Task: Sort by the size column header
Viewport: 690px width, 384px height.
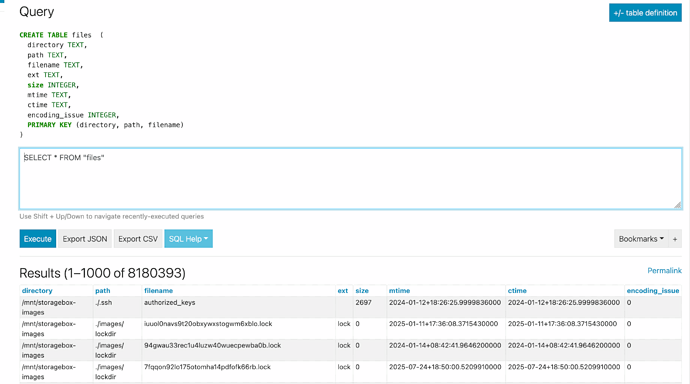Action: click(362, 290)
